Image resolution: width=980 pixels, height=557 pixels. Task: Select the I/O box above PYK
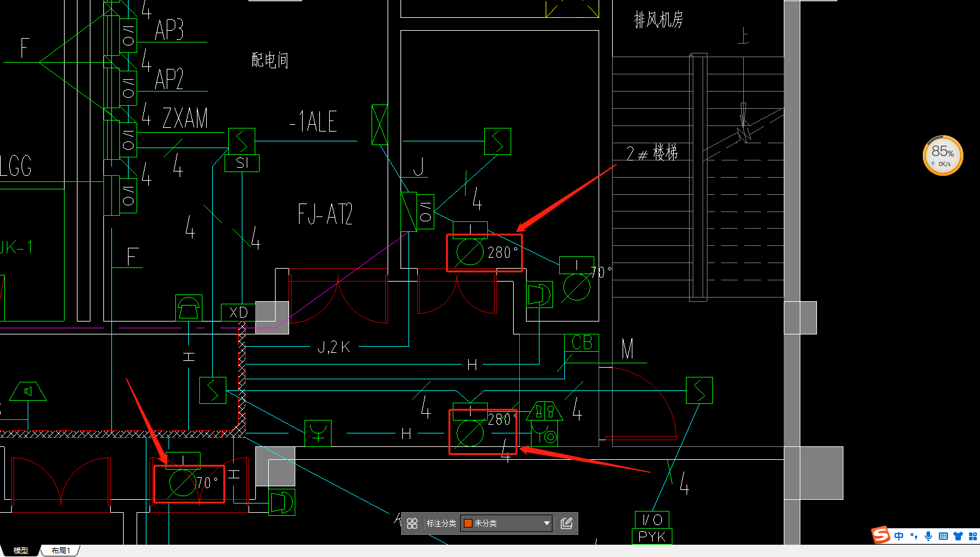652,519
